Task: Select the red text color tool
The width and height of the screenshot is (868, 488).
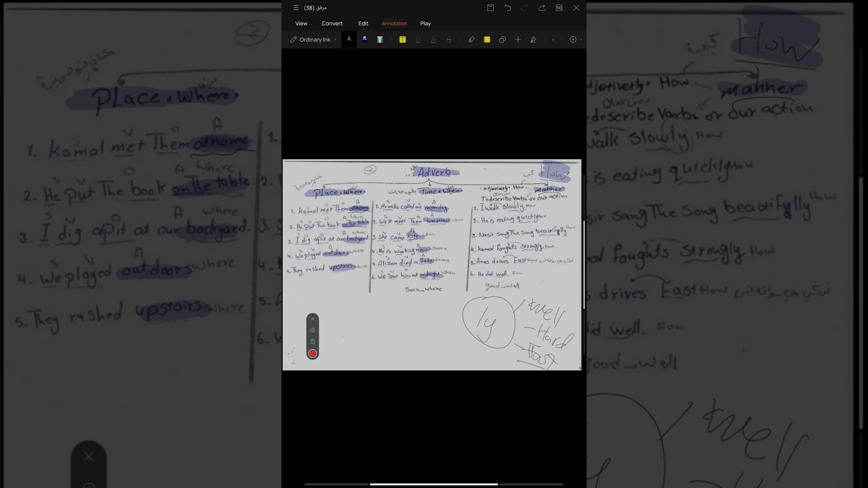Action: tap(433, 39)
